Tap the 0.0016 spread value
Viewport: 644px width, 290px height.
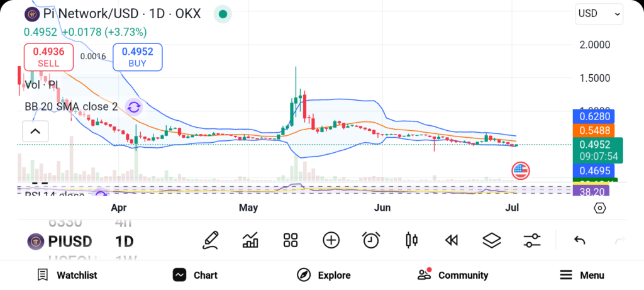click(93, 57)
